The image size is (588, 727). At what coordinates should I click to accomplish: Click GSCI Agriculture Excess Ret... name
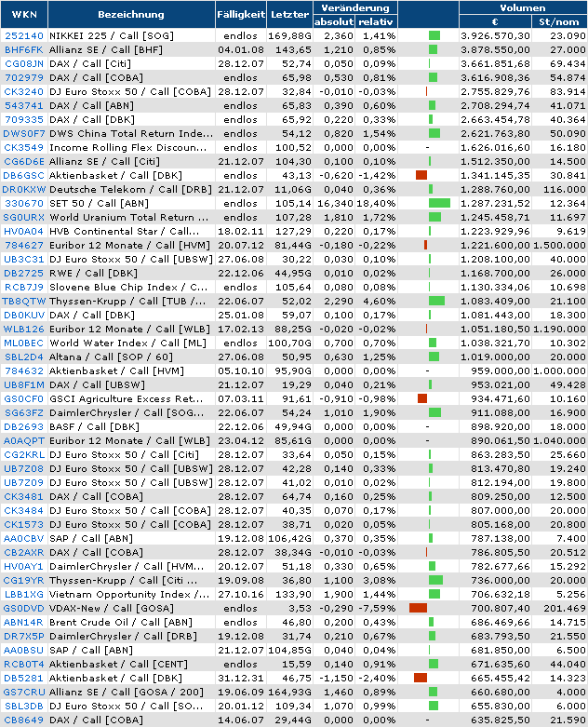point(126,398)
